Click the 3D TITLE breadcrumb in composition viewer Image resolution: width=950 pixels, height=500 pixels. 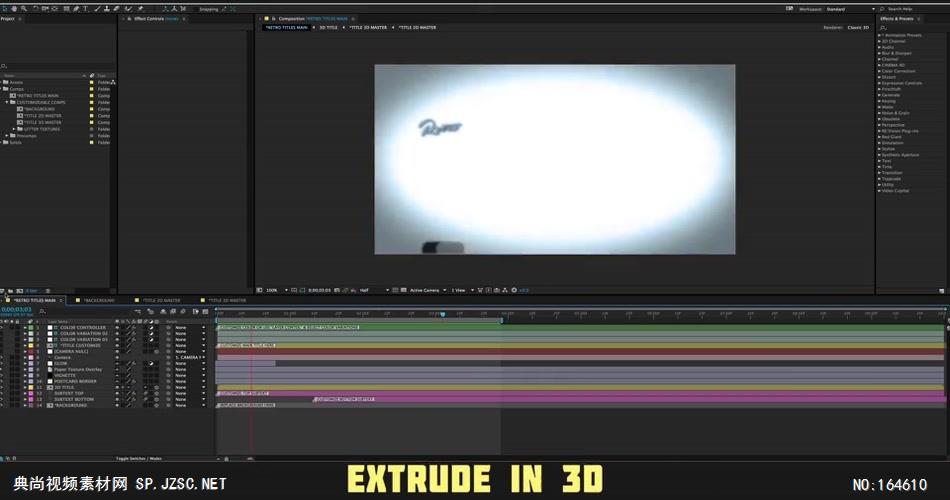click(329, 27)
